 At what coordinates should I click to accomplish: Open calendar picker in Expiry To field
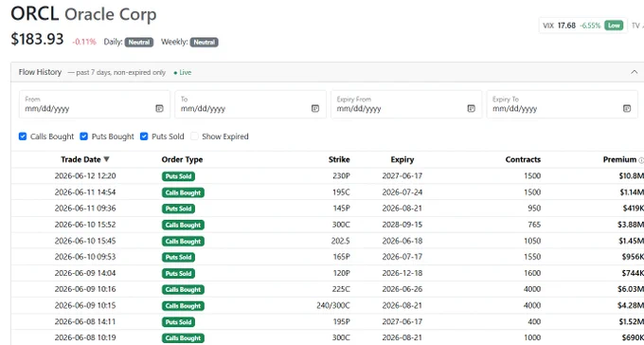(627, 109)
